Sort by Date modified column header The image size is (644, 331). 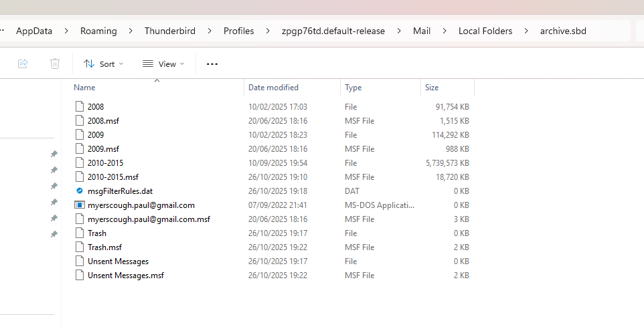[273, 88]
